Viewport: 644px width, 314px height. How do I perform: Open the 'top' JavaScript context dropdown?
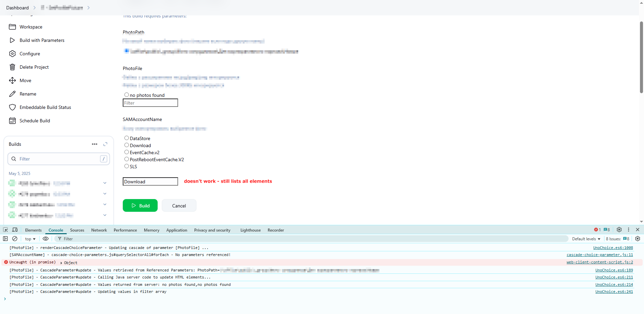point(30,239)
